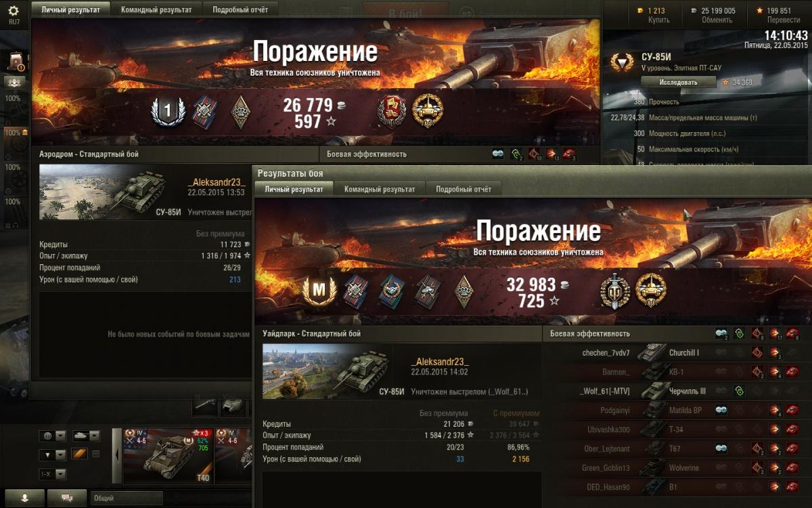Click the Общий chat channel field

point(127,498)
